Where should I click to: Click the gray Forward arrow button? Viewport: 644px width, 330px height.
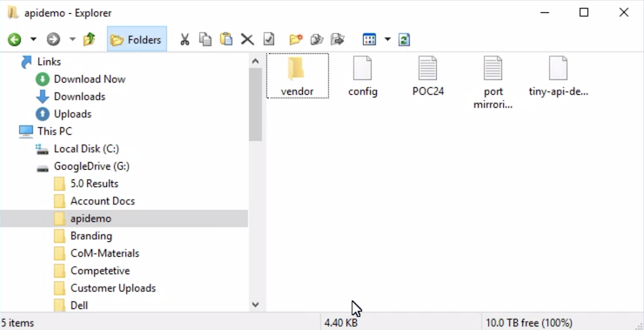[53, 39]
